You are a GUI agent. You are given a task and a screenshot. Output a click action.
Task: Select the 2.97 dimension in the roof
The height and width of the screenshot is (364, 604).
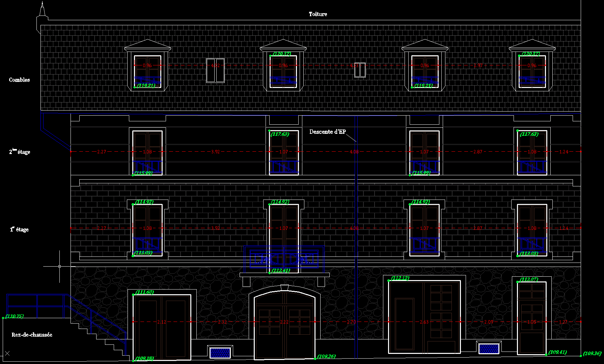478,65
